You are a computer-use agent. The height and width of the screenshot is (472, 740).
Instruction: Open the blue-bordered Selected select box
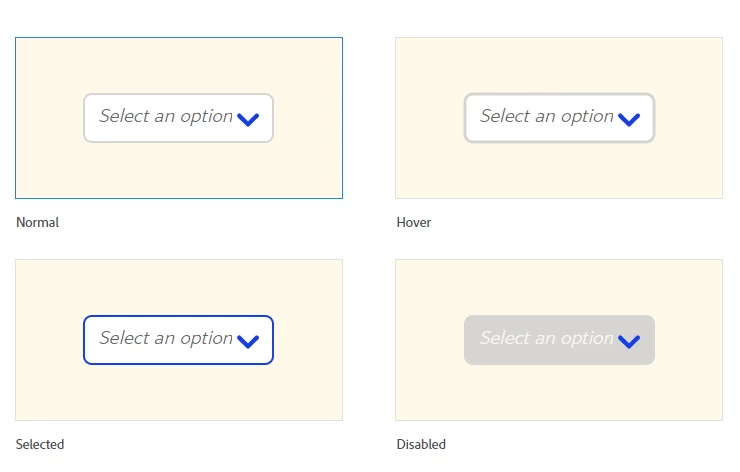[178, 340]
